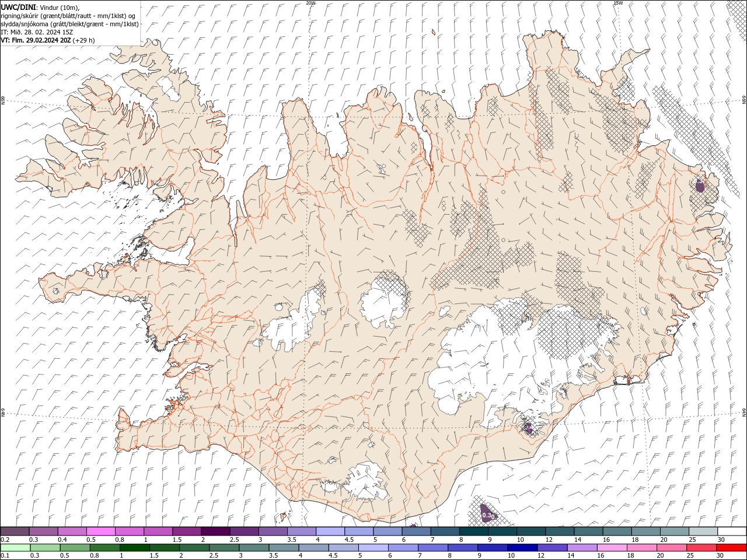Click the '0.1' label in the lower legend
Screen dimensions: 747x560
pos(5,556)
